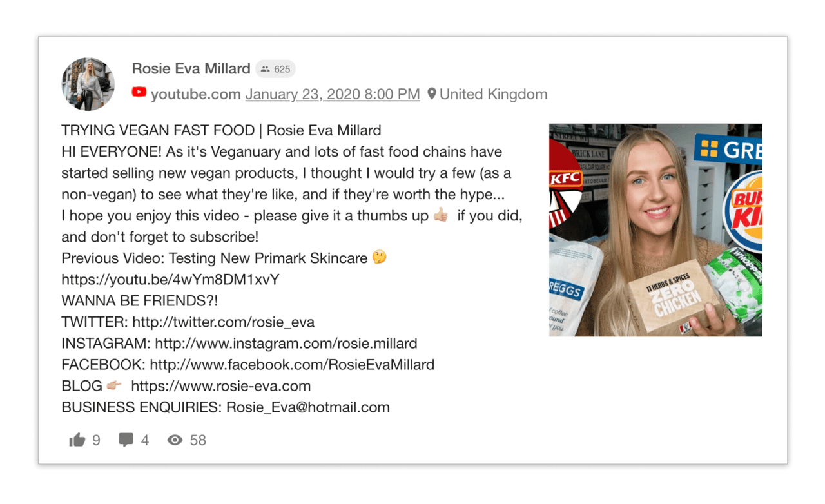The width and height of the screenshot is (825, 504).
Task: Click the thumbs-up likes icon
Action: coord(77,440)
